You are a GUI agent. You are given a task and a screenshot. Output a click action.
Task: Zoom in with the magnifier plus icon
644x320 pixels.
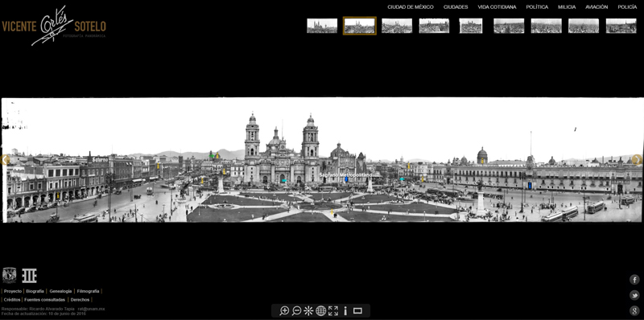(284, 310)
